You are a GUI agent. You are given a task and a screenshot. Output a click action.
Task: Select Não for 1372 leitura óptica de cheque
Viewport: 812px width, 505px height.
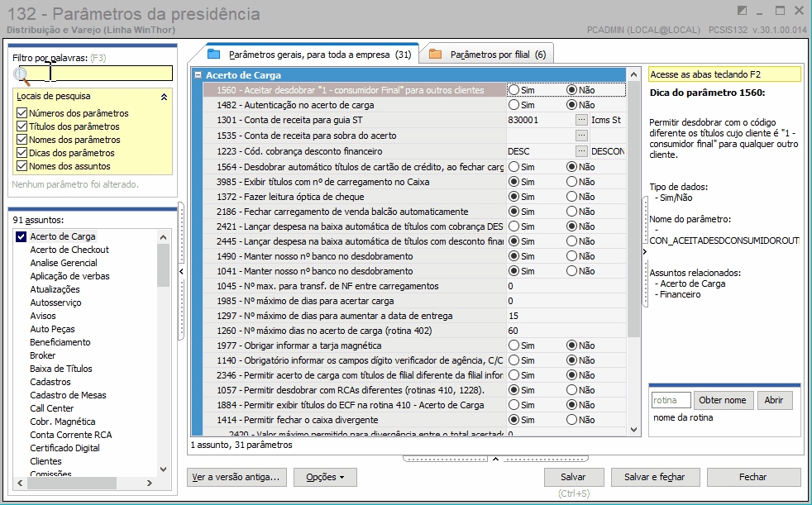[x=571, y=197]
